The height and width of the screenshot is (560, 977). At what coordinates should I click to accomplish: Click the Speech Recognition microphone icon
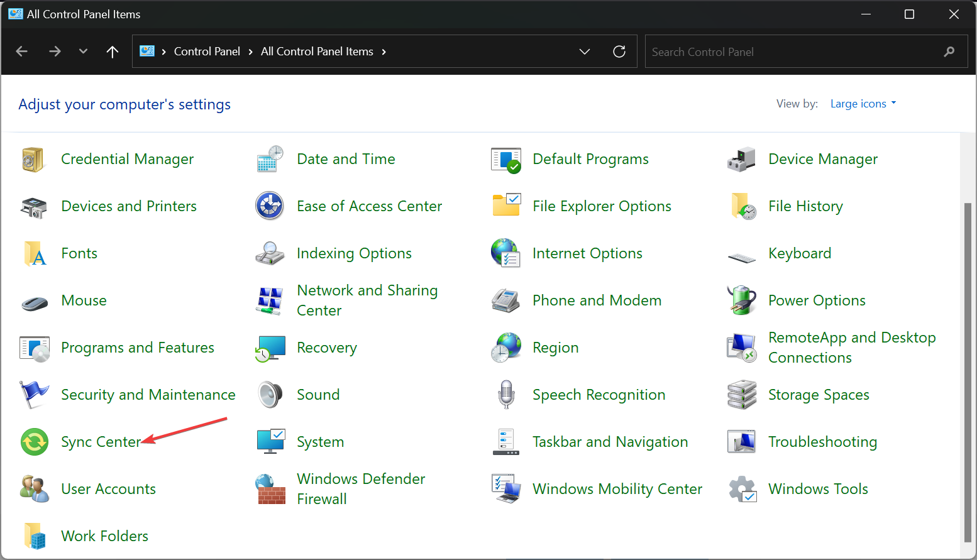click(x=506, y=395)
